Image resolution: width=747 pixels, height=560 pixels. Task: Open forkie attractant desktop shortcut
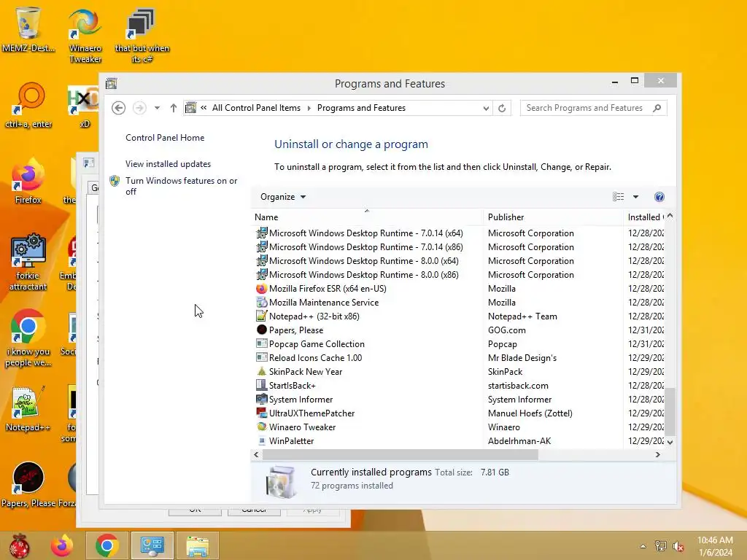click(28, 262)
